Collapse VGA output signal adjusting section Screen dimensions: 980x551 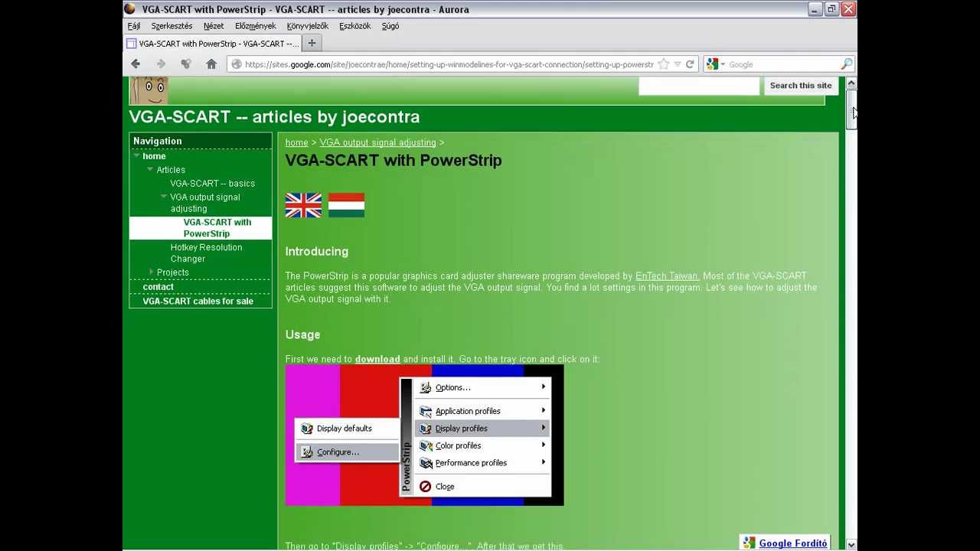click(164, 197)
